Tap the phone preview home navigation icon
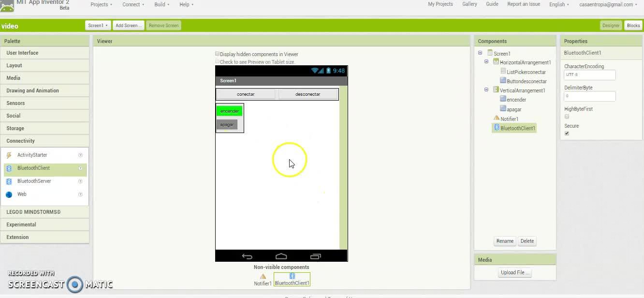The height and width of the screenshot is (298, 644). pos(281,256)
